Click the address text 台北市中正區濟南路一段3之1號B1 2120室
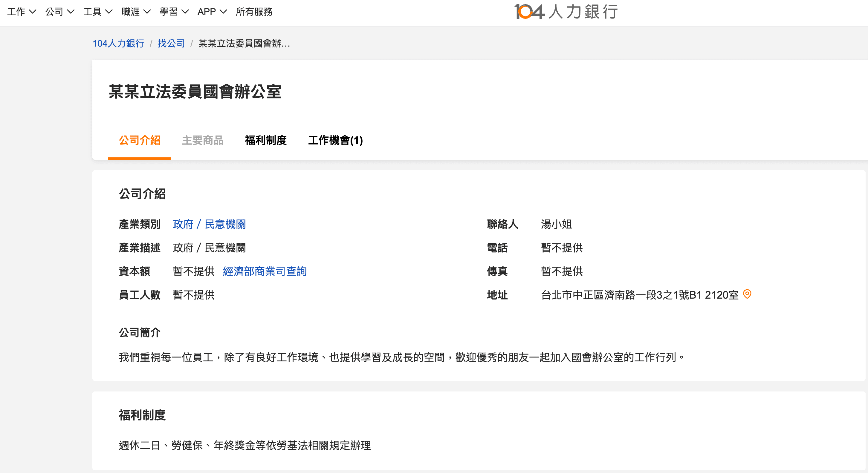This screenshot has width=868, height=473. point(640,295)
